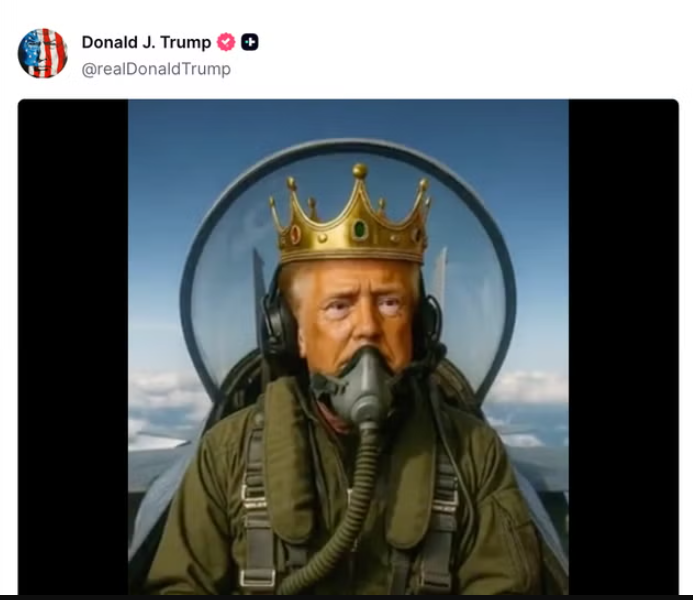Click the clouds left of the cockpit
Image resolution: width=693 pixels, height=600 pixels.
(166, 400)
